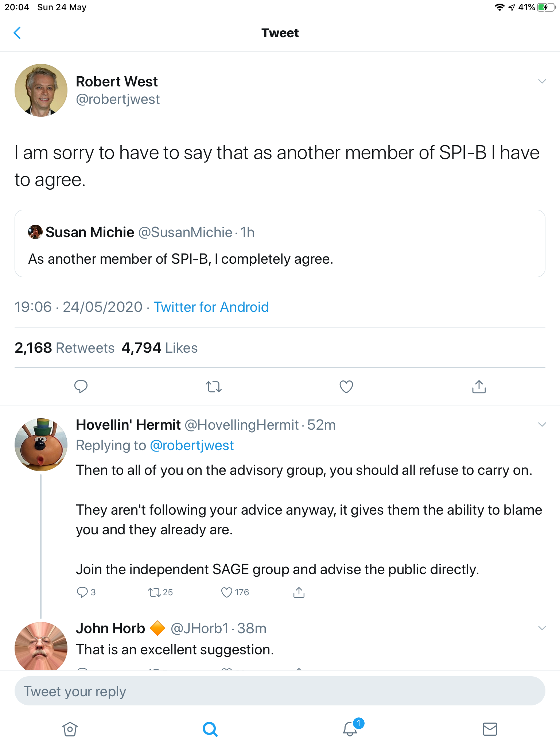Retweet Robert West's main tweet

pyautogui.click(x=214, y=386)
